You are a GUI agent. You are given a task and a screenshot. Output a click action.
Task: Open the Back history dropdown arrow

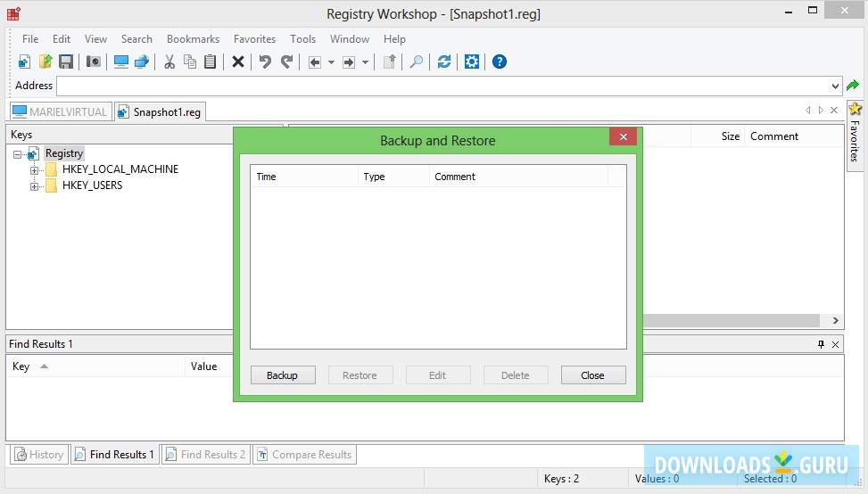(x=331, y=62)
